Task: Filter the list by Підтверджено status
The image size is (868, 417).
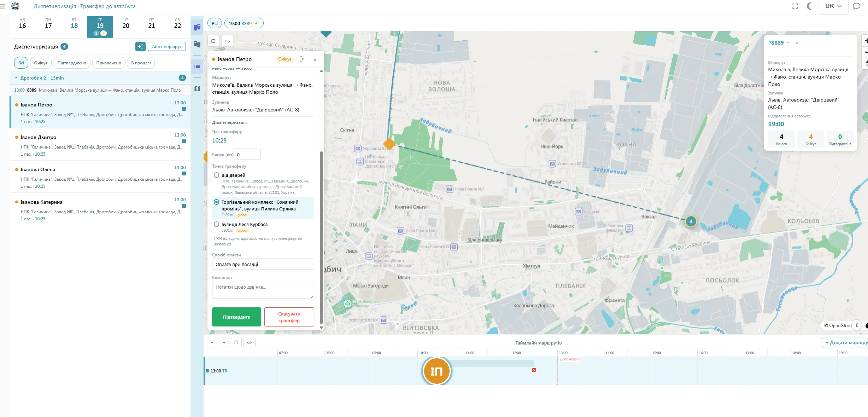Action: tap(72, 63)
